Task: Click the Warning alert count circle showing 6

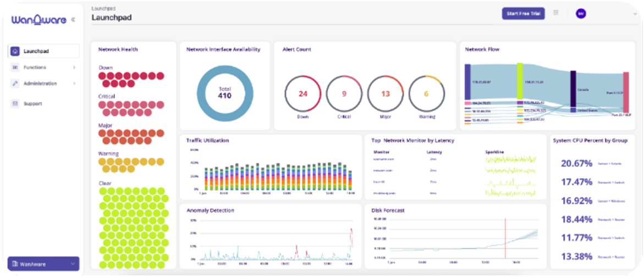Action: coord(426,93)
